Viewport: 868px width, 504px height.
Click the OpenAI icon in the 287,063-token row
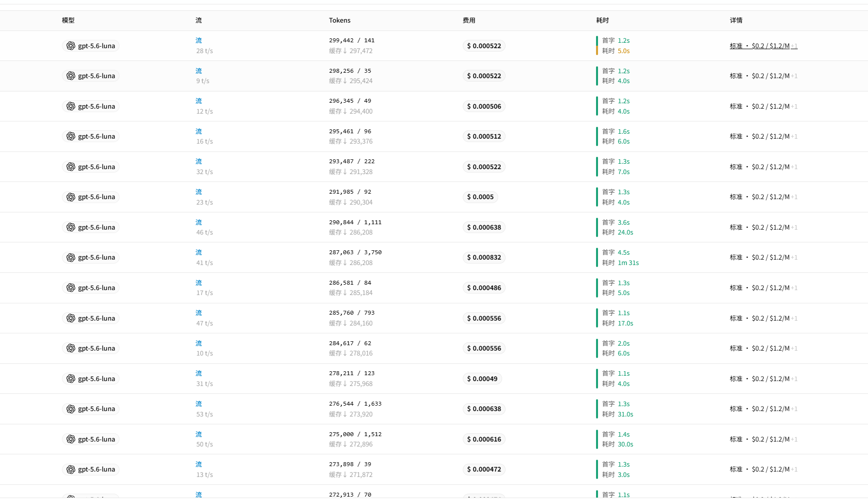click(x=71, y=257)
